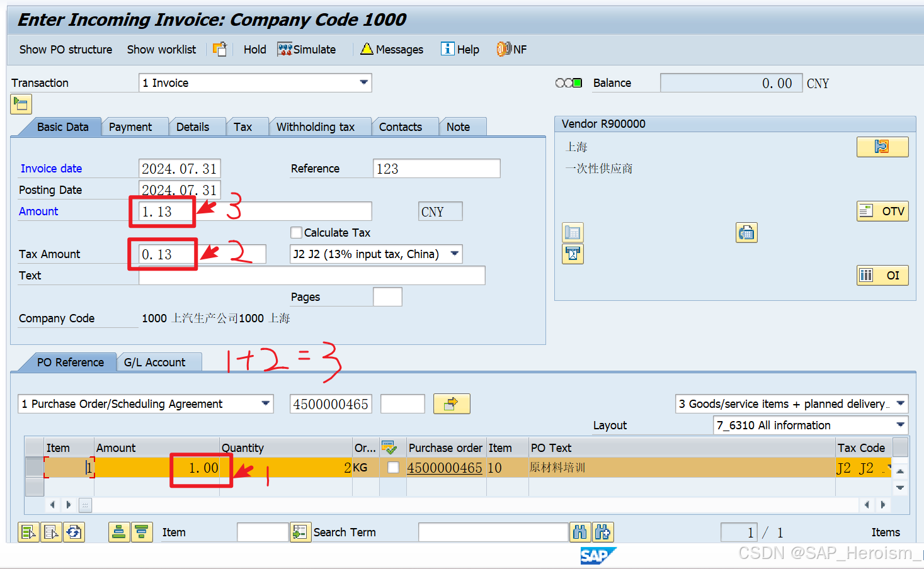Click Show worklist button
This screenshot has width=924, height=569.
coord(161,49)
